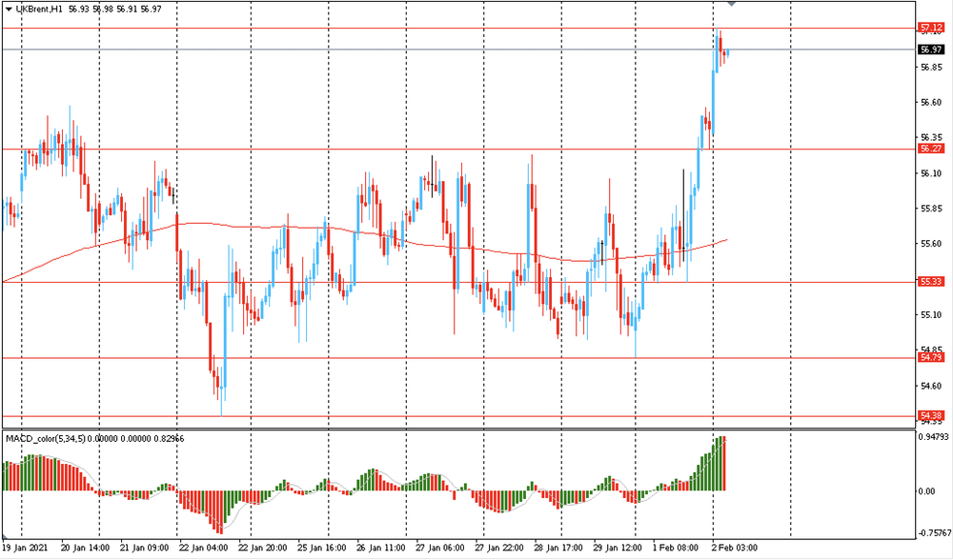Select the red 56.27 price level tag
The image size is (953, 560).
(930, 149)
